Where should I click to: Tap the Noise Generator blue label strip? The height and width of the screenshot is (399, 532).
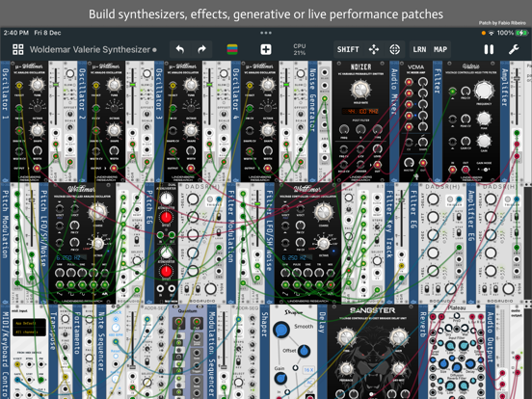[x=313, y=121]
